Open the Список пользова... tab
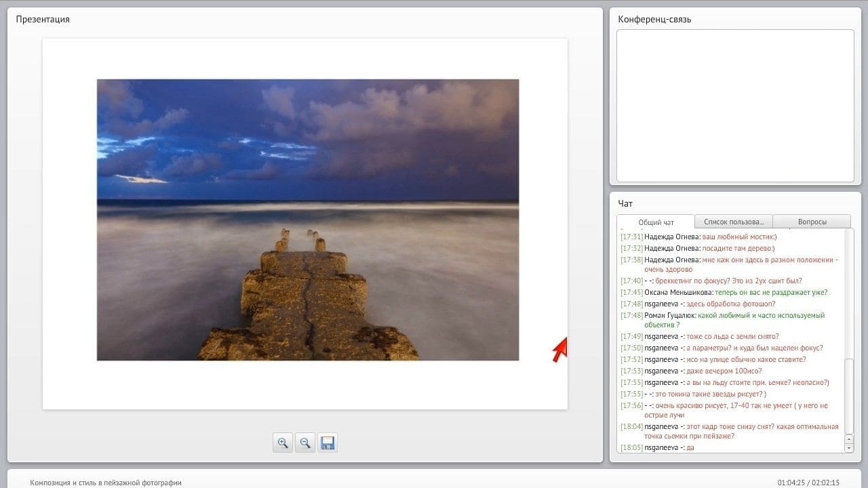The height and width of the screenshot is (488, 868). pyautogui.click(x=734, y=222)
